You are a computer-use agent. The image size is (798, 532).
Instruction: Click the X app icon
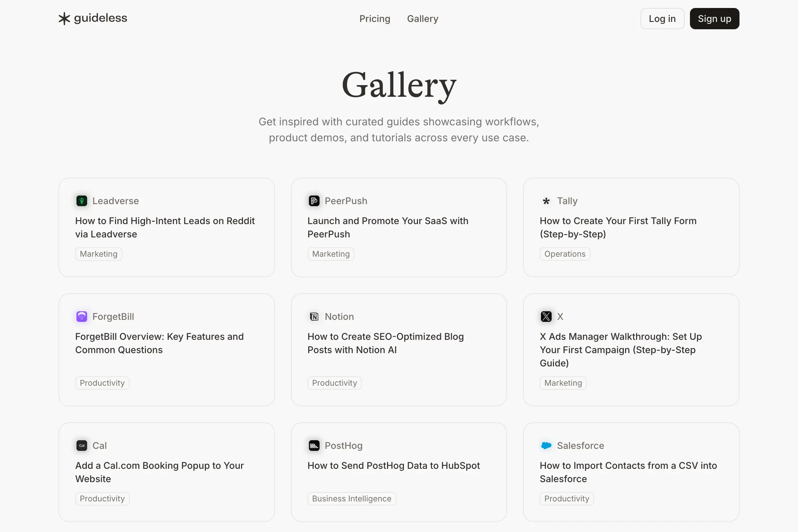tap(546, 316)
